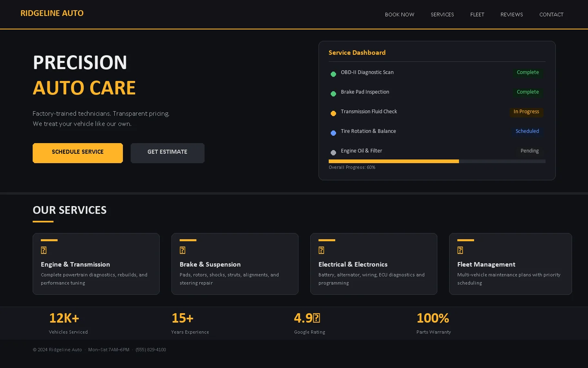Click Pads, rotors, shocks description text
Viewport: 588px width, 368px height.
(229, 279)
